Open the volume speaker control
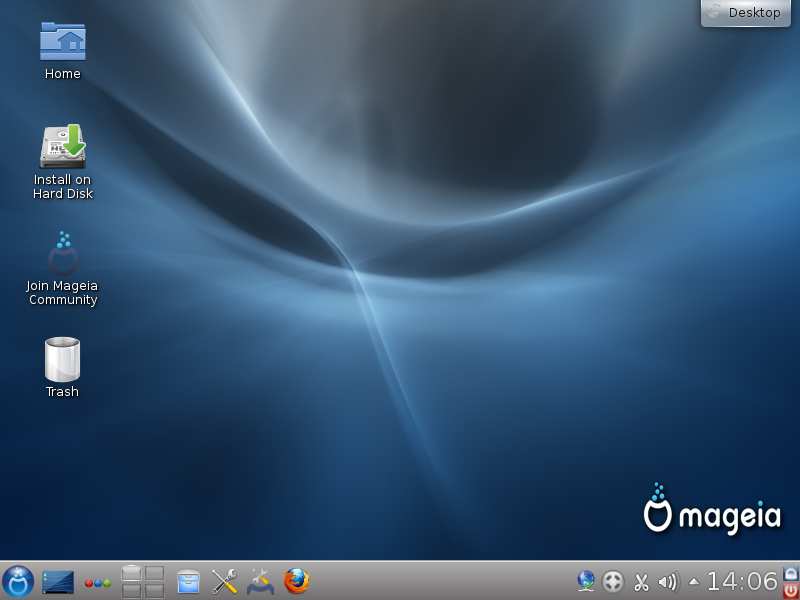 (668, 581)
